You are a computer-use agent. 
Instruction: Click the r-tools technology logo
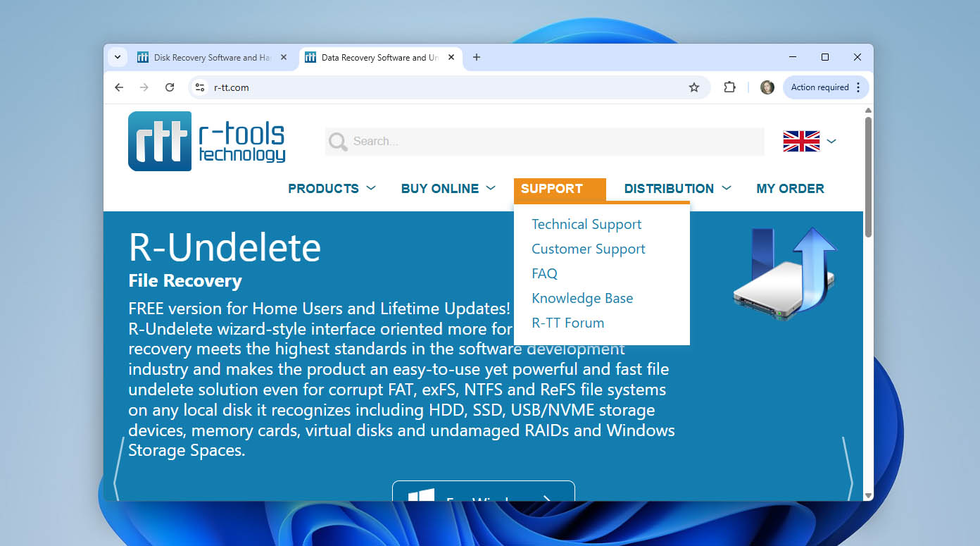pyautogui.click(x=206, y=140)
